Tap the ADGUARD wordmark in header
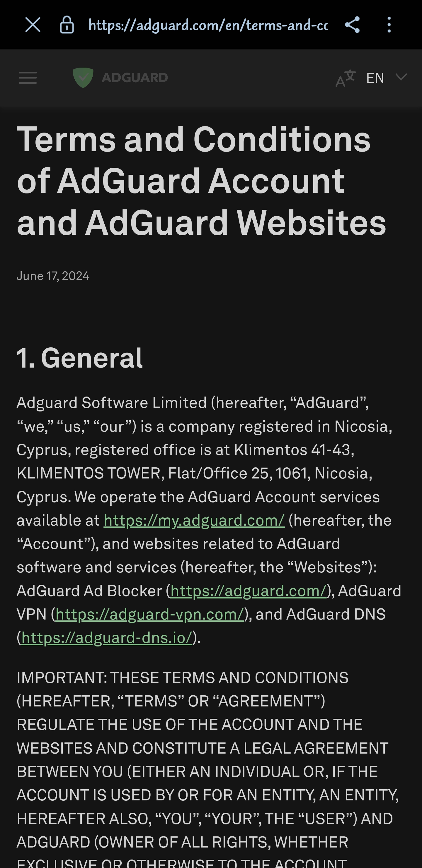This screenshot has width=422, height=868. [x=135, y=78]
